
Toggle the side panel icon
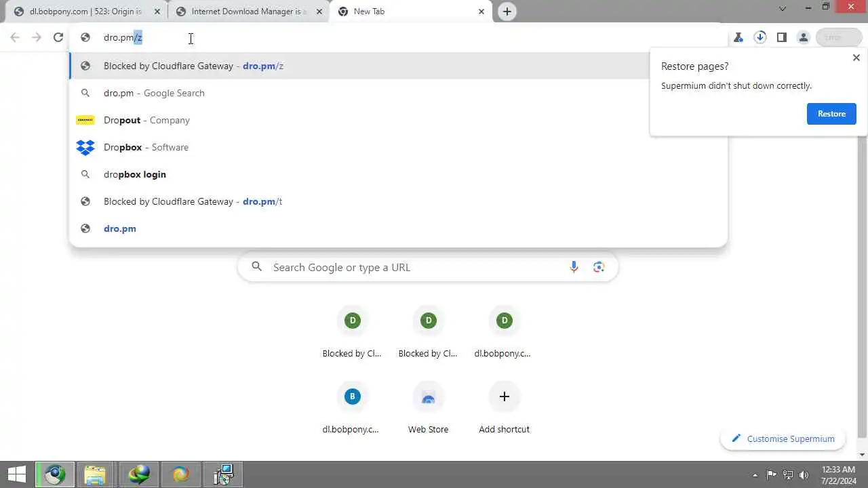[x=782, y=37]
